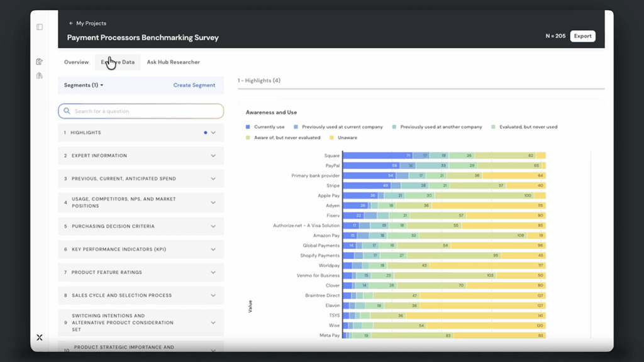Click the magnifier icon in search box
The image size is (644, 362).
[x=67, y=111]
